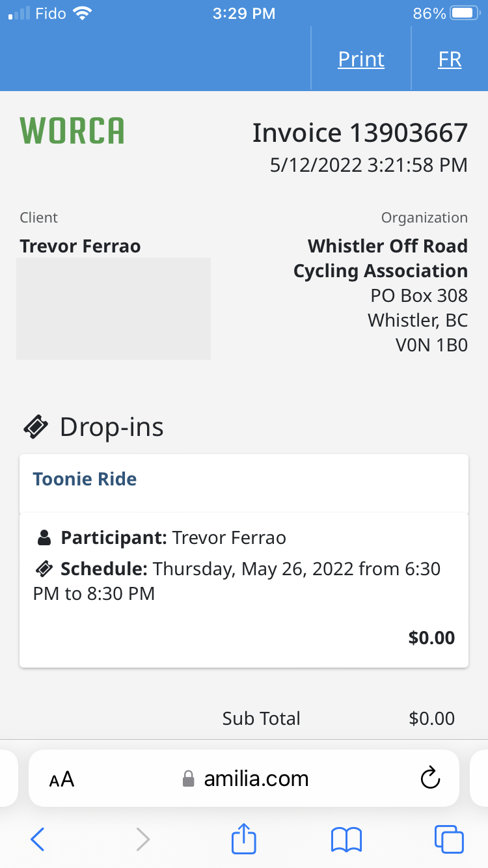
Task: Tap the ticket icon beside Drop-ins
Action: [x=36, y=427]
